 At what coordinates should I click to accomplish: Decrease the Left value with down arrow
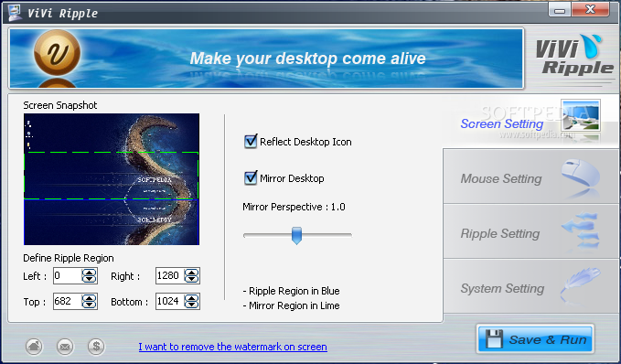coord(89,279)
